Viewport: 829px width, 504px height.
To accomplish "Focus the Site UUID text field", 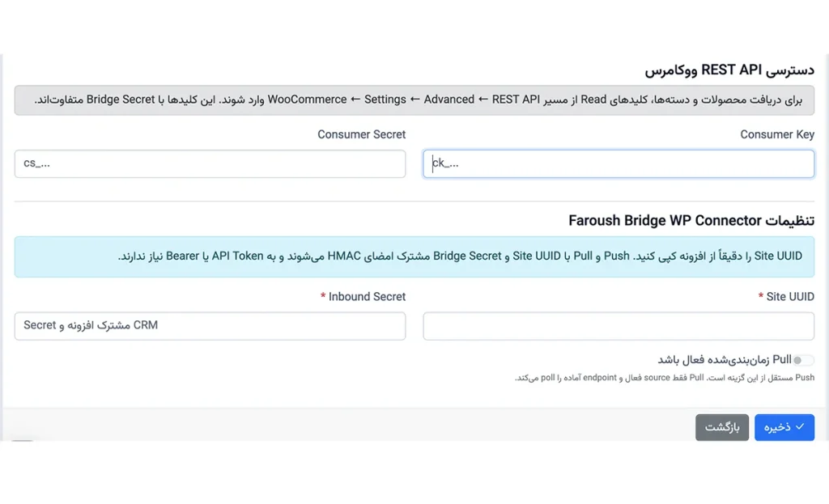I will pos(618,326).
